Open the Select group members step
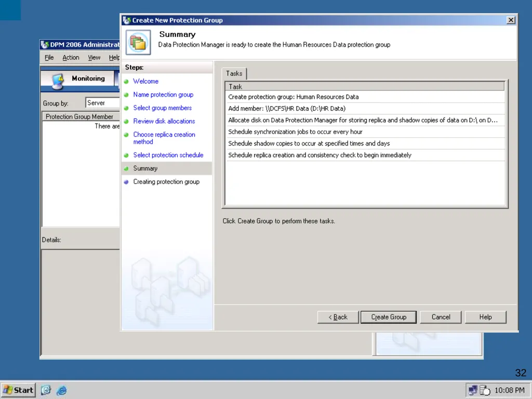 coord(163,108)
